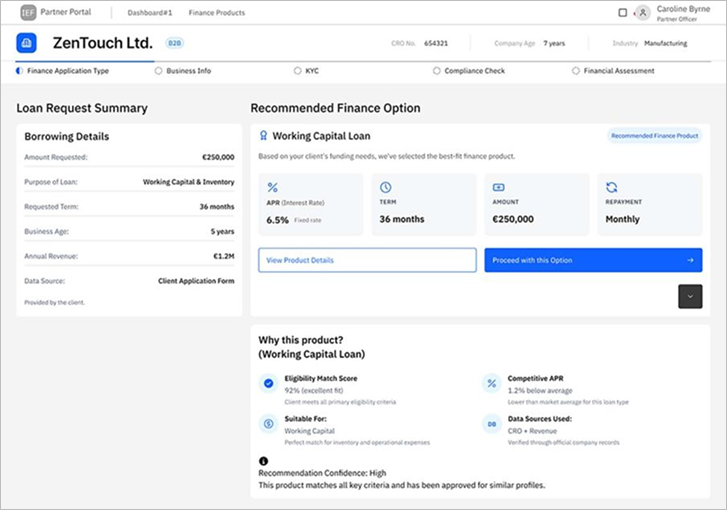This screenshot has height=510, width=727.
Task: Select the Compliance Check step radio button
Action: coord(436,71)
